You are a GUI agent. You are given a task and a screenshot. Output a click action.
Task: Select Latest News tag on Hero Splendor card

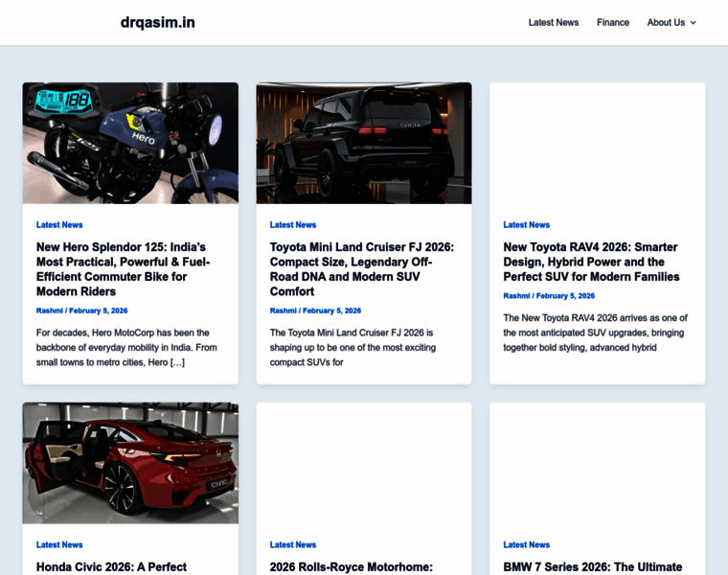coord(59,225)
